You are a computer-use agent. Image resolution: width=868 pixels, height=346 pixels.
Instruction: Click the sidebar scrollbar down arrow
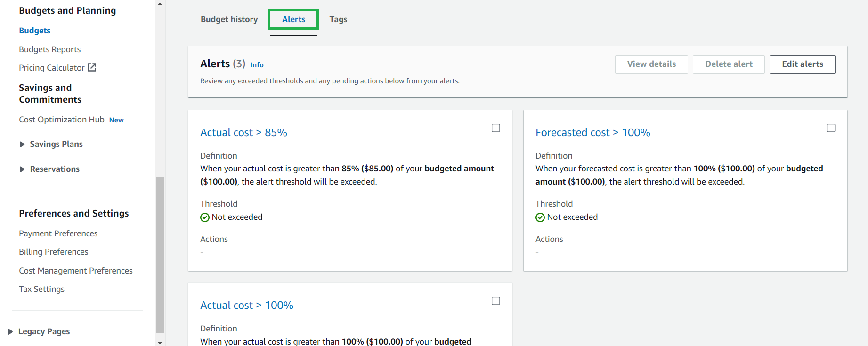(x=160, y=343)
